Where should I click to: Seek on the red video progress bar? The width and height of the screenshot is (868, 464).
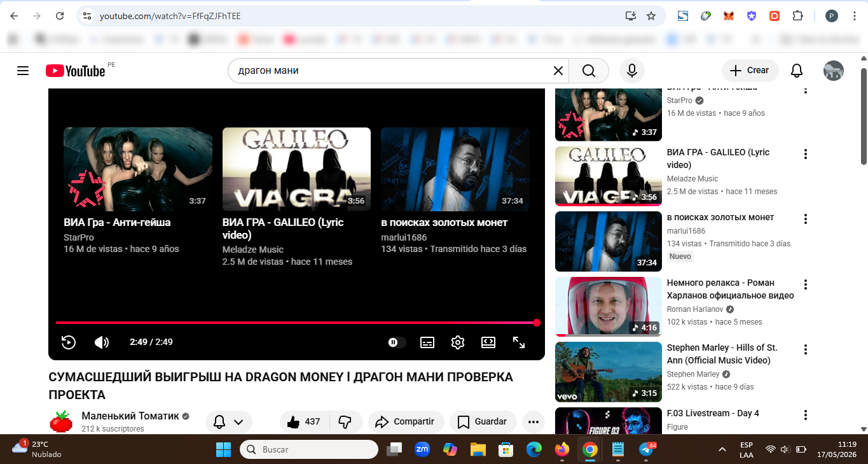(x=296, y=323)
